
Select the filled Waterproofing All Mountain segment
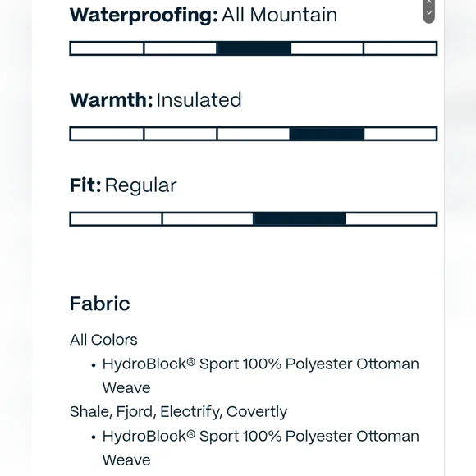(254, 48)
